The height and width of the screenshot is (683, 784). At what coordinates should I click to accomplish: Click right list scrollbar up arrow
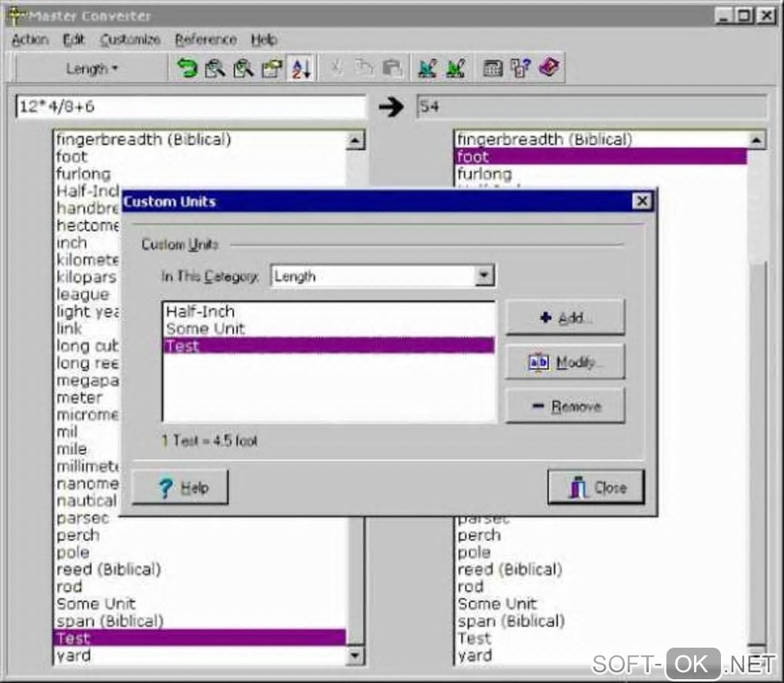point(756,141)
